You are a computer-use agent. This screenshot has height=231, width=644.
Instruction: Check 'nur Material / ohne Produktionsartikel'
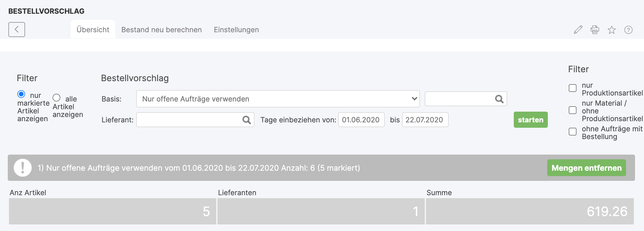573,110
